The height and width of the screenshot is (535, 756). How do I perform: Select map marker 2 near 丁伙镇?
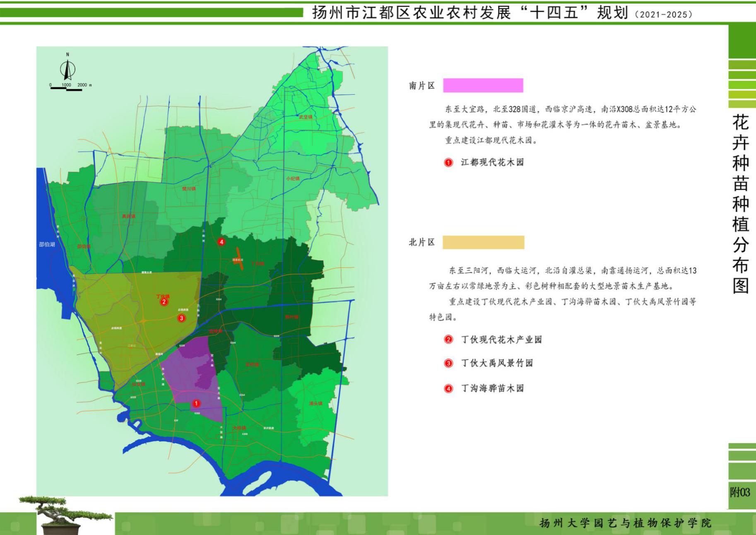click(164, 302)
